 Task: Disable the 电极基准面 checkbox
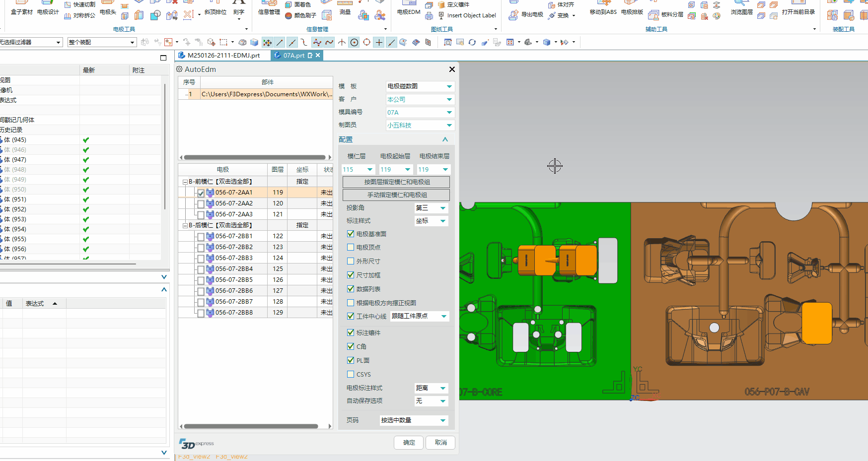click(x=351, y=234)
